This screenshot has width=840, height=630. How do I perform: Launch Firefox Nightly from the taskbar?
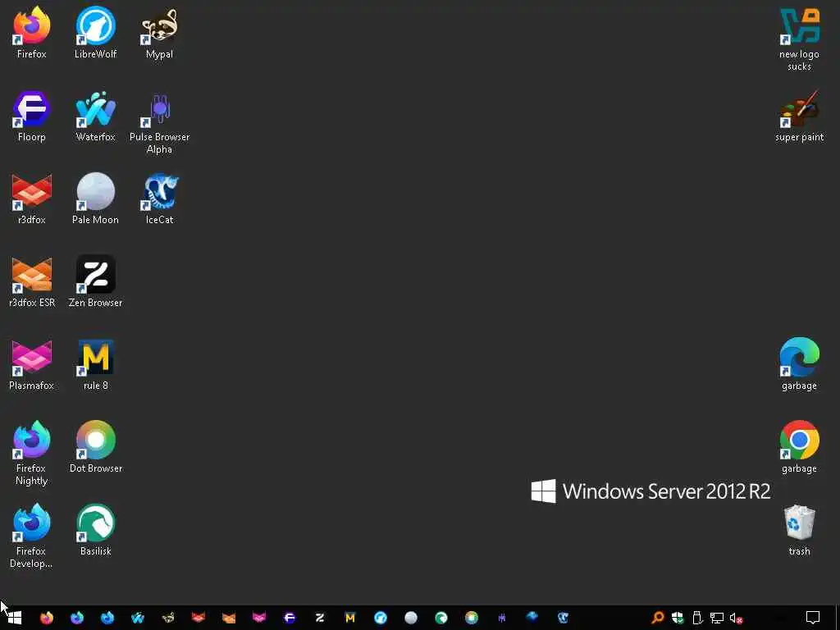(x=77, y=618)
